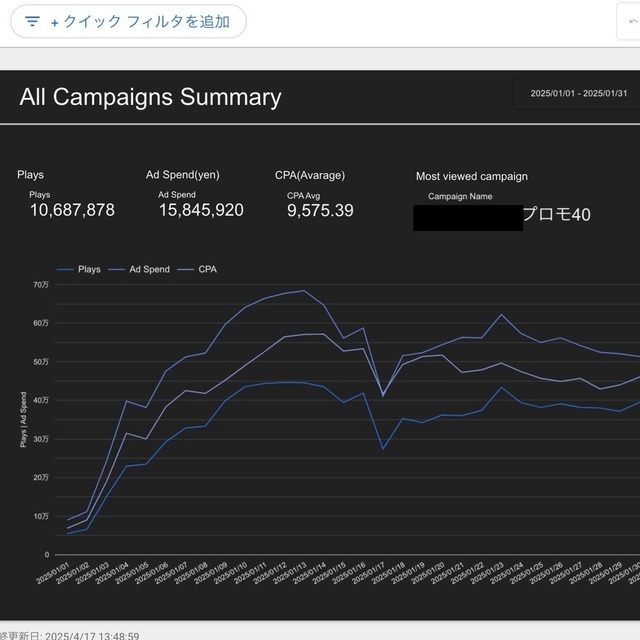Viewport: 640px width, 640px height.
Task: Click the プロモ40 campaign name value
Action: tap(558, 216)
